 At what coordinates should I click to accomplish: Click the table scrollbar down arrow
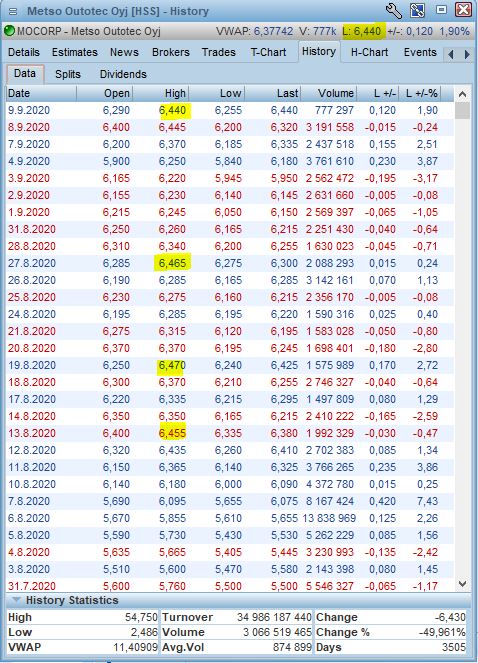point(462,584)
